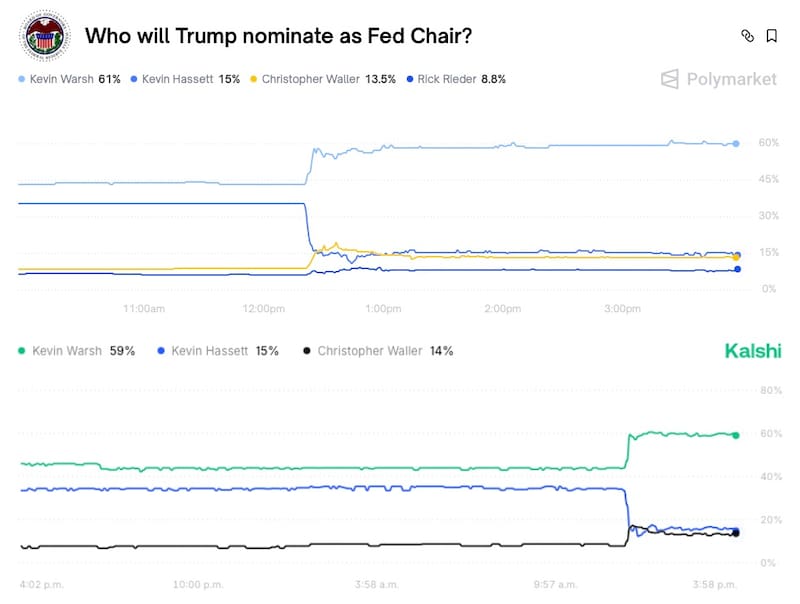Click the 60% gridline label on Polymarket chart
The image size is (800, 604).
(768, 143)
